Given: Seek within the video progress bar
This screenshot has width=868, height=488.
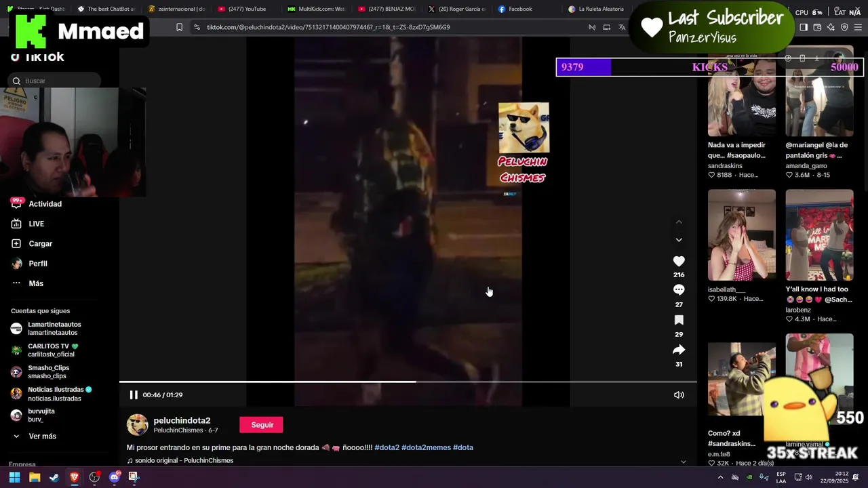Looking at the screenshot, I should [408, 382].
